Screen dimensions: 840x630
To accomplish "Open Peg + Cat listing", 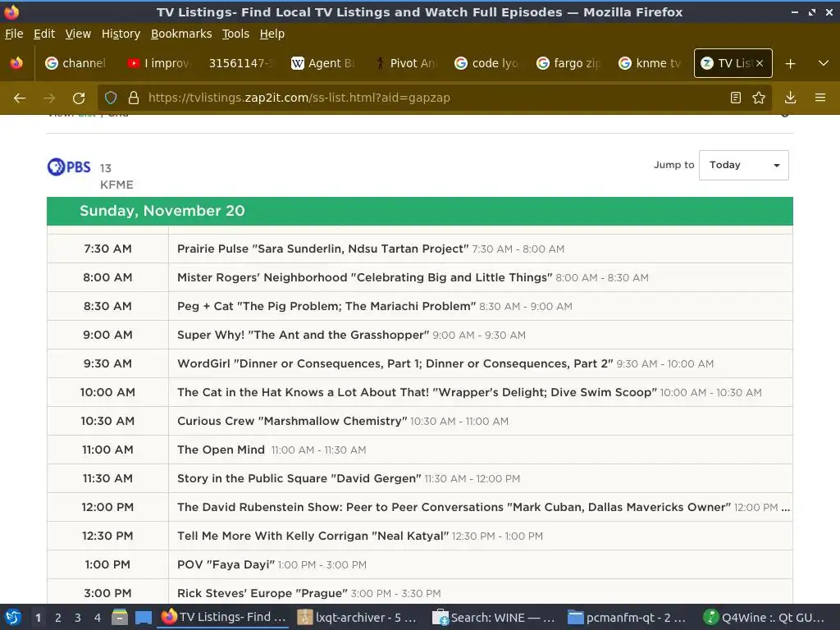I will pyautogui.click(x=326, y=307).
